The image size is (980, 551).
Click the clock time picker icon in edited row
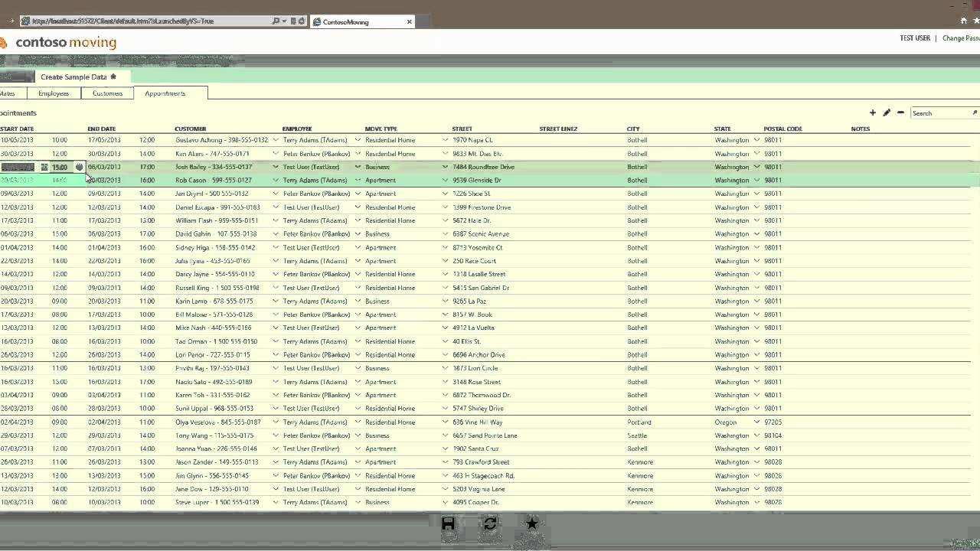click(79, 167)
